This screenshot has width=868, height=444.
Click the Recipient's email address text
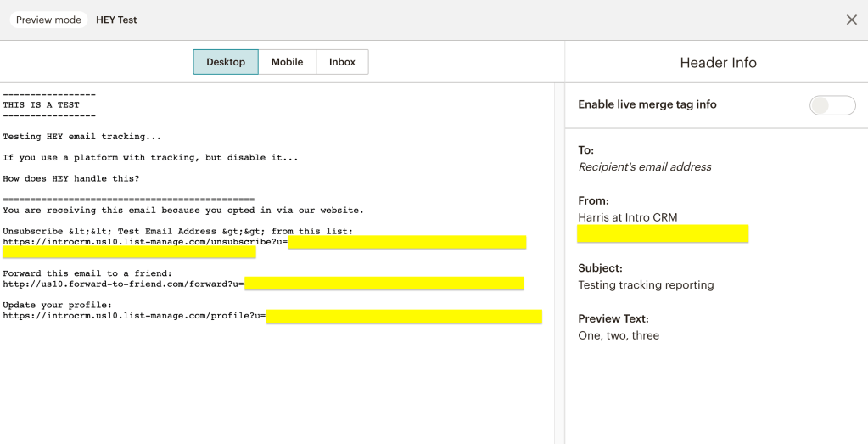click(645, 167)
